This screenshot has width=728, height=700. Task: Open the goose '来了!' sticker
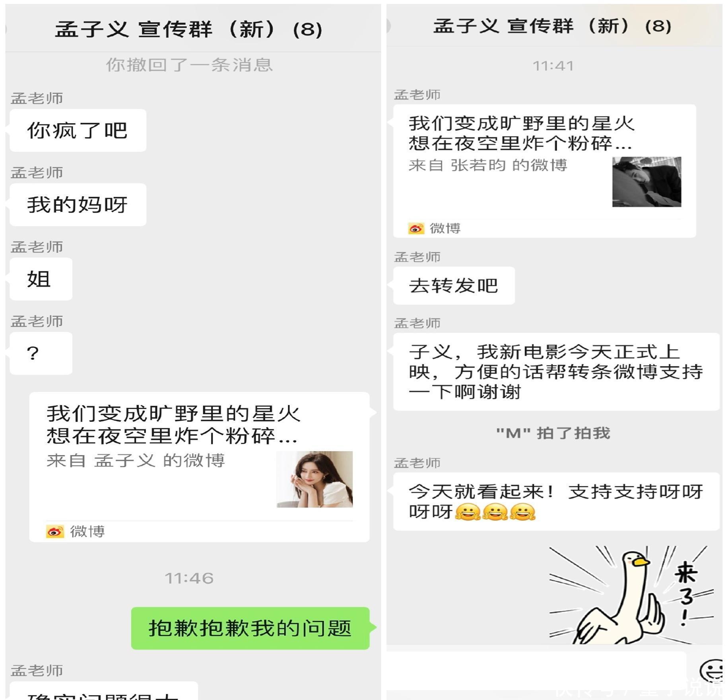coord(631,595)
